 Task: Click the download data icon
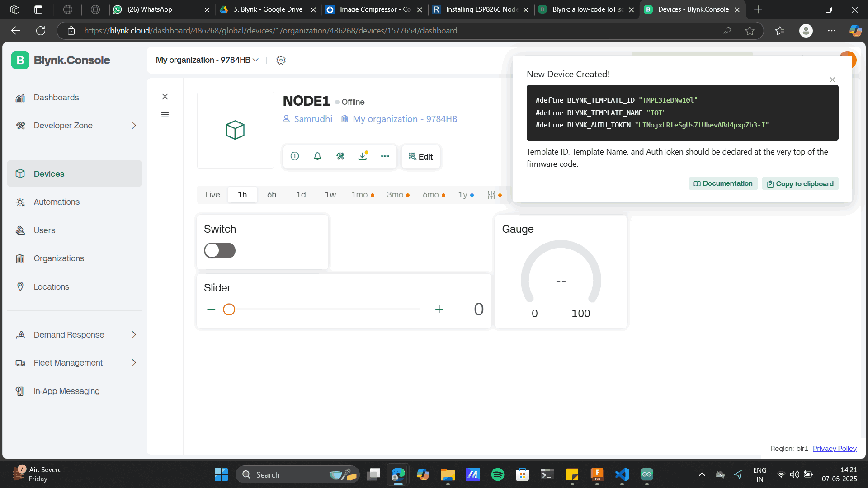(363, 156)
